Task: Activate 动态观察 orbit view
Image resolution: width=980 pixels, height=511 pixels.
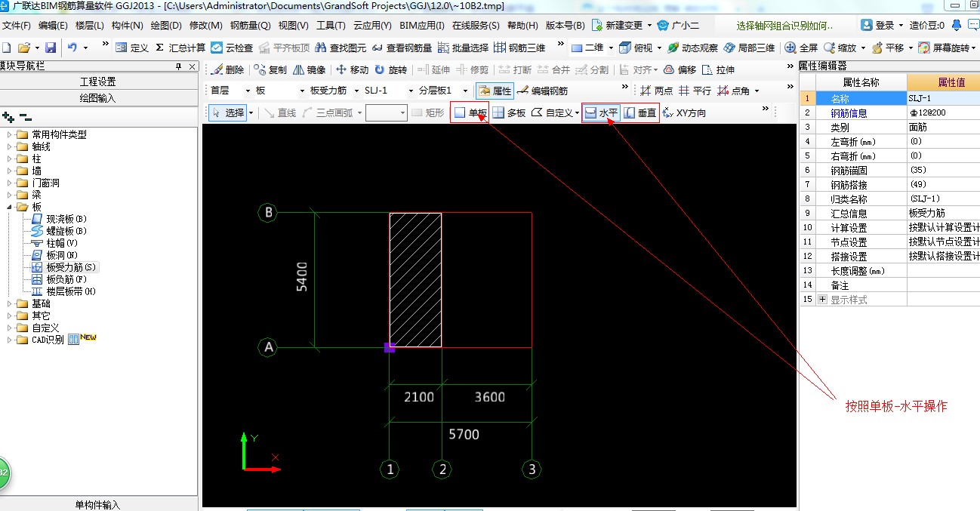Action: [692, 48]
